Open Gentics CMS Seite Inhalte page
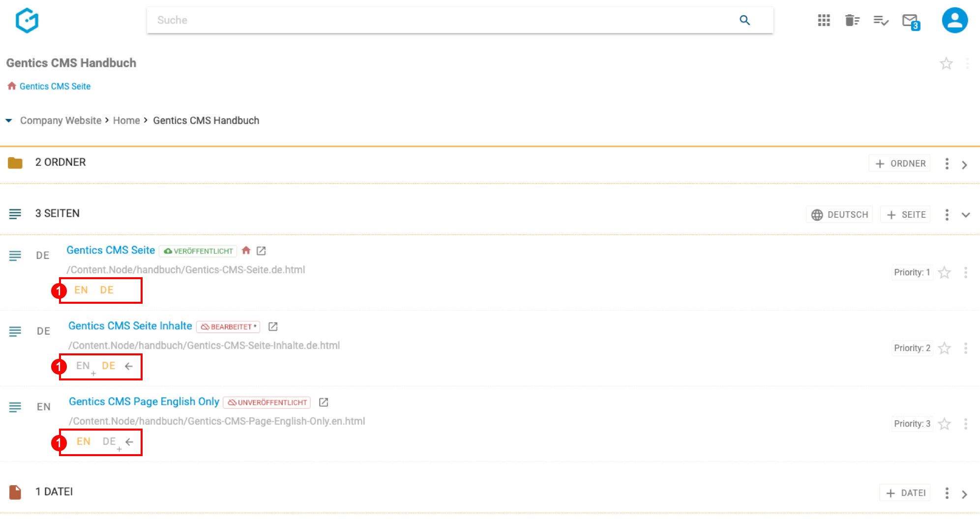 130,326
